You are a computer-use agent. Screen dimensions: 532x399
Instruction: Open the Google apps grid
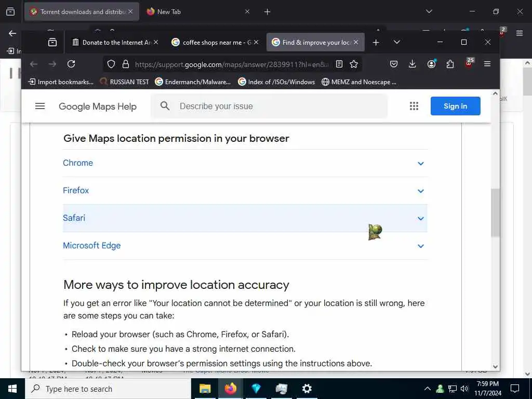pos(414,106)
